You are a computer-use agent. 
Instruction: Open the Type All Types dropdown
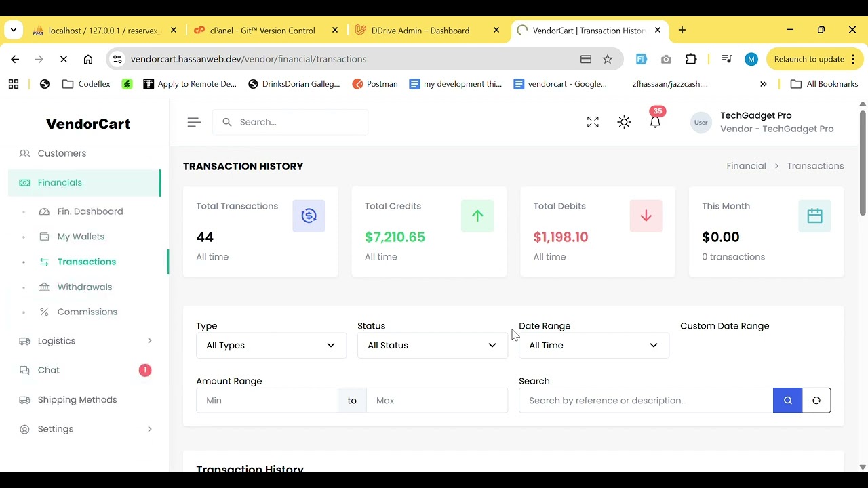point(271,345)
